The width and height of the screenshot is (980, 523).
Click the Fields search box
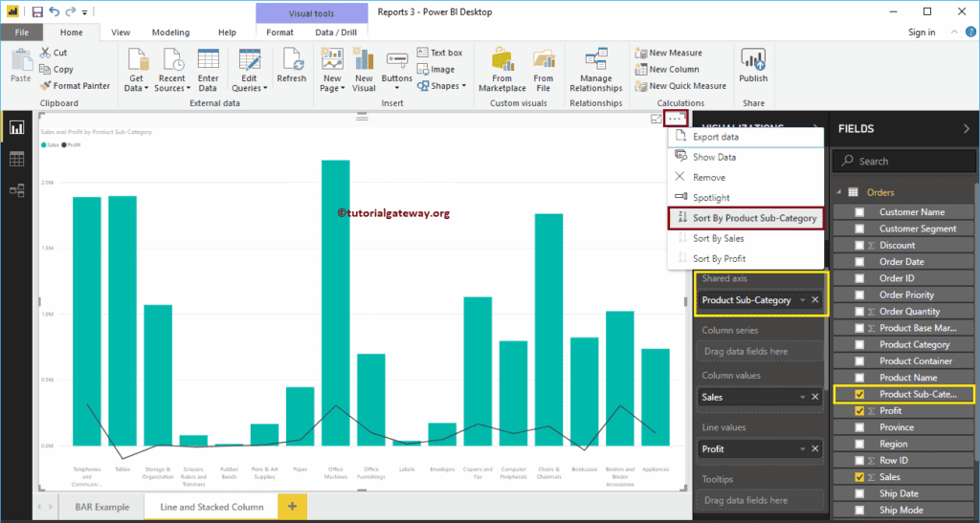904,162
